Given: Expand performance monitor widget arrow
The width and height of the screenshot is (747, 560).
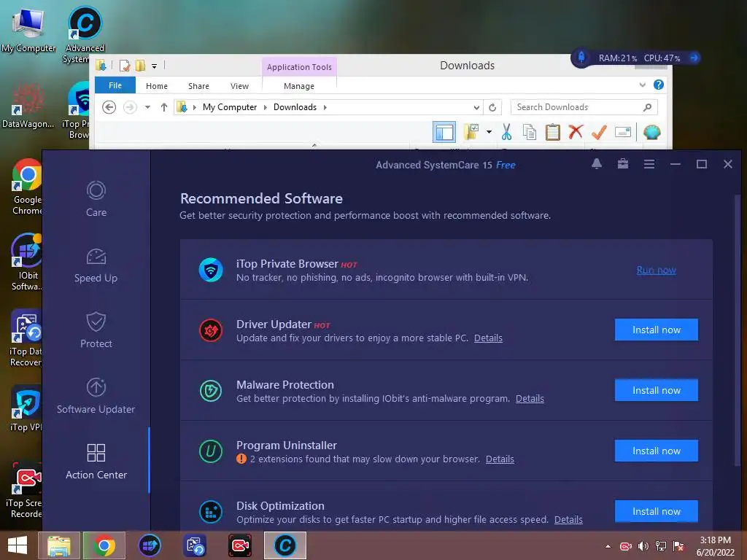Looking at the screenshot, I should (x=694, y=58).
